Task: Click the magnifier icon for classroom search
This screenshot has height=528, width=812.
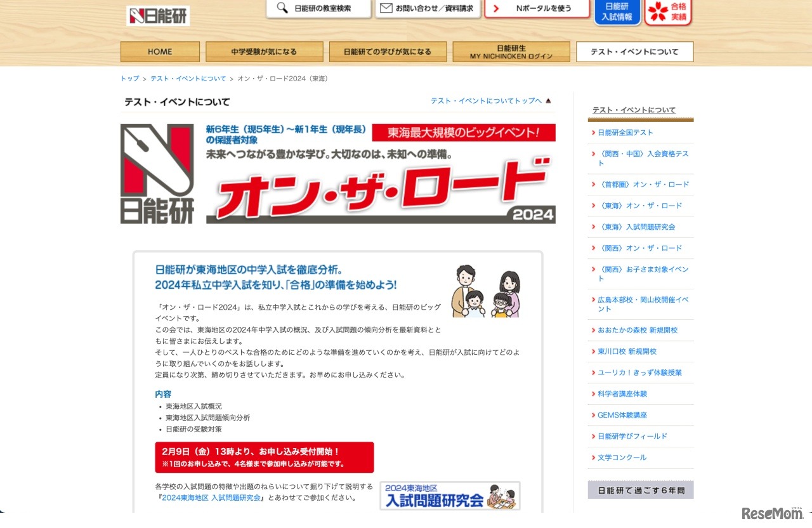Action: [x=282, y=8]
